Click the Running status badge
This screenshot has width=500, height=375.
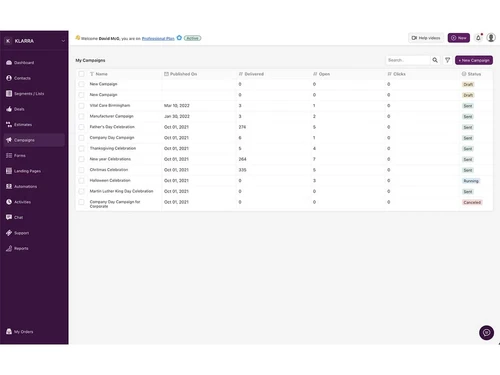471,181
